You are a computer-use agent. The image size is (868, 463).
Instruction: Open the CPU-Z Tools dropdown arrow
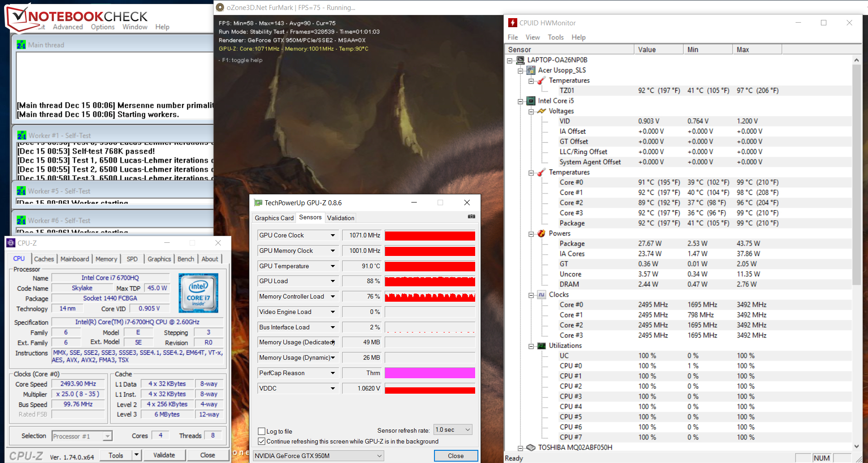click(136, 455)
